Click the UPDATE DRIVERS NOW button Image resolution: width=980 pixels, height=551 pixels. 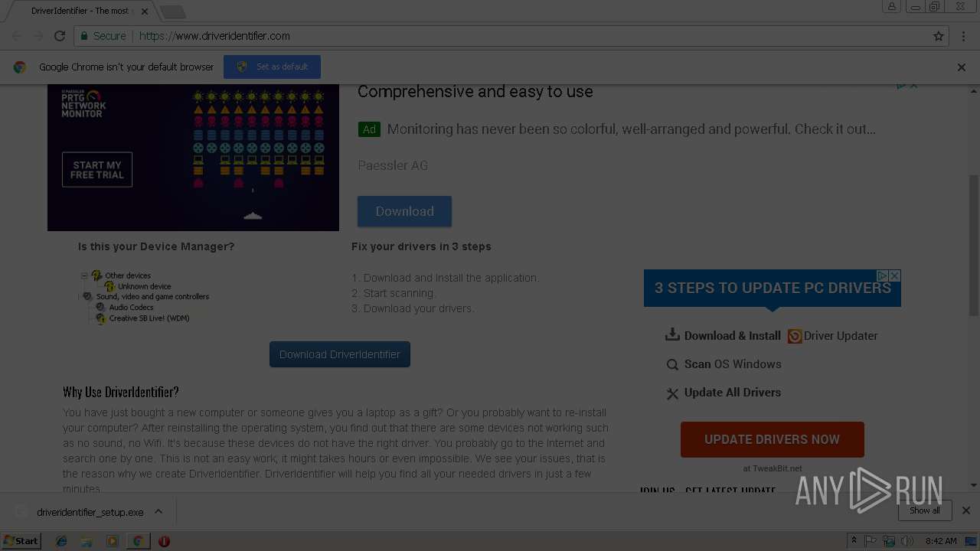pyautogui.click(x=773, y=439)
